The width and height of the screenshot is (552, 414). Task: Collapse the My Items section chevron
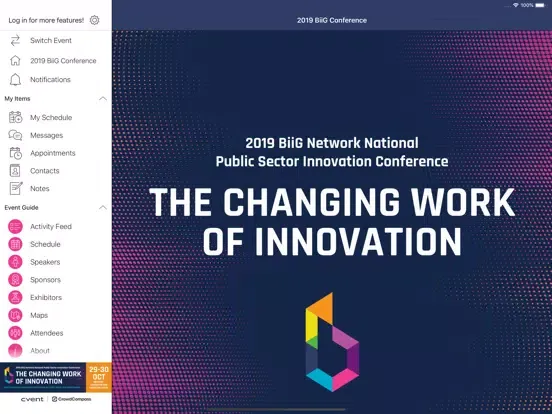(103, 99)
